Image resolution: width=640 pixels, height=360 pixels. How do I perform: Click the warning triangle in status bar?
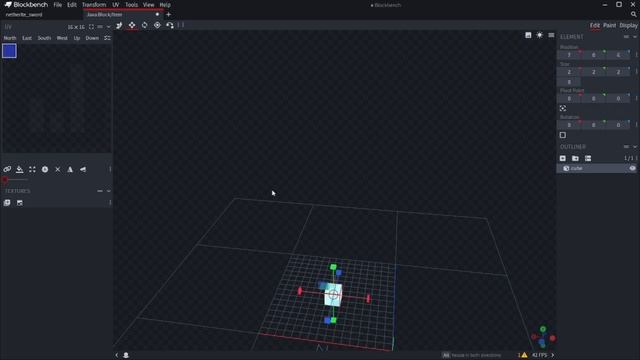524,355
